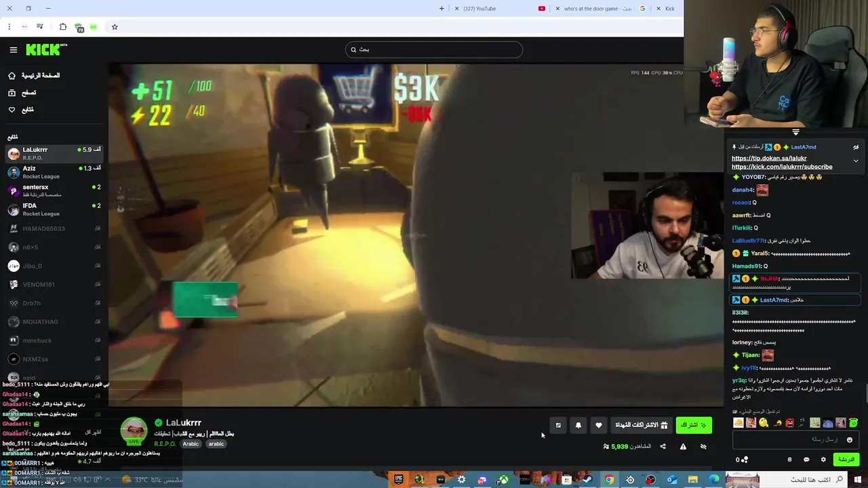Viewport: 868px width, 488px height.
Task: Click the viewers count 5,939
Action: pyautogui.click(x=627, y=447)
